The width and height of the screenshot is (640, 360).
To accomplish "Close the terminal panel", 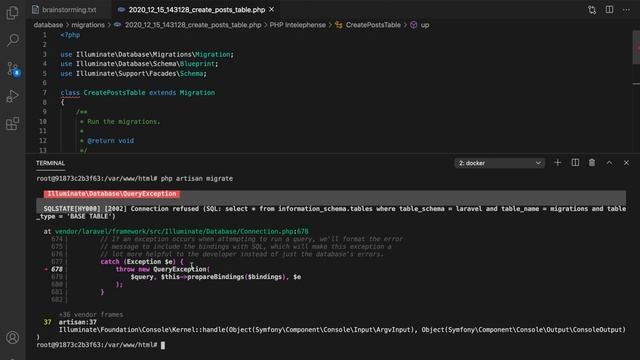I will point(626,163).
